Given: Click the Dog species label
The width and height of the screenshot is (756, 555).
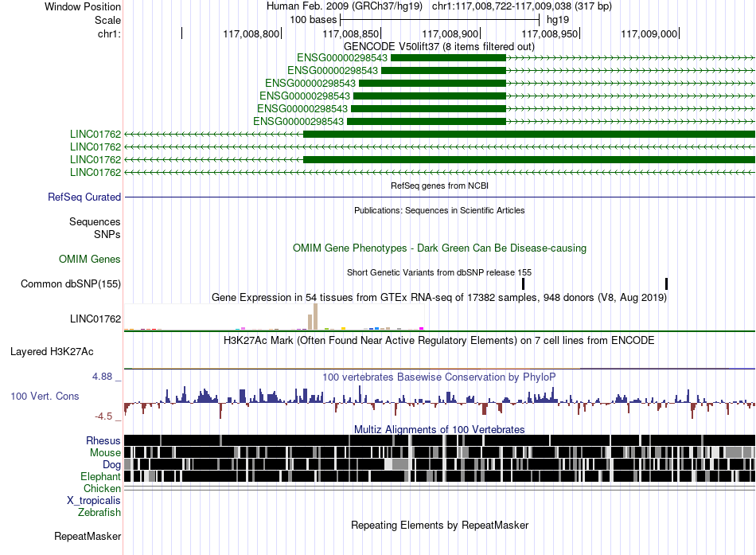Looking at the screenshot, I should pos(112,465).
